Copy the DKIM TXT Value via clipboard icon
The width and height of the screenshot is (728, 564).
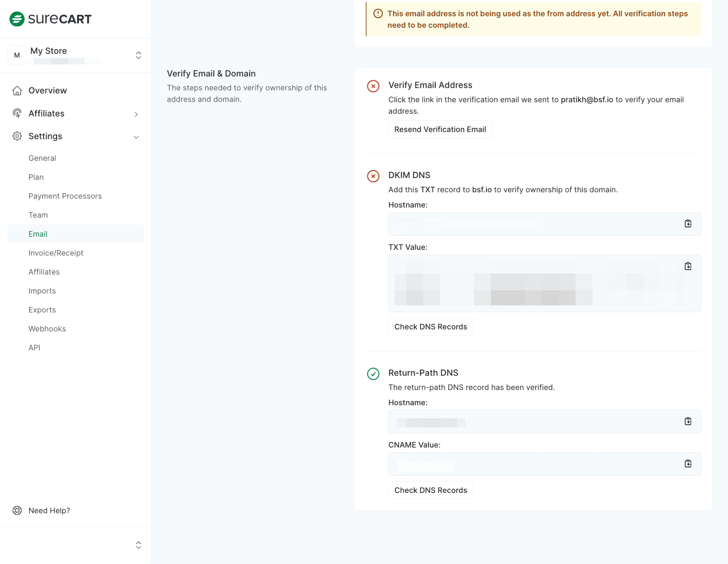[689, 266]
